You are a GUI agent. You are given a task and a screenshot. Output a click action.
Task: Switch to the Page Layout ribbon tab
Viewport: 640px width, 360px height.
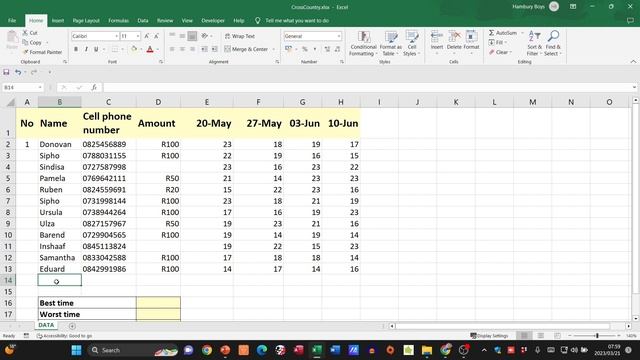pos(86,20)
